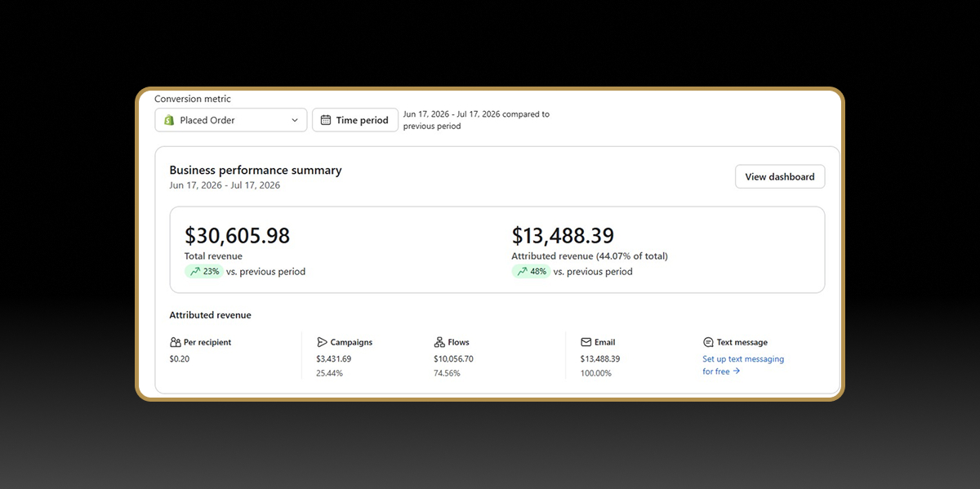
Task: Click the View dashboard button
Action: click(x=780, y=176)
